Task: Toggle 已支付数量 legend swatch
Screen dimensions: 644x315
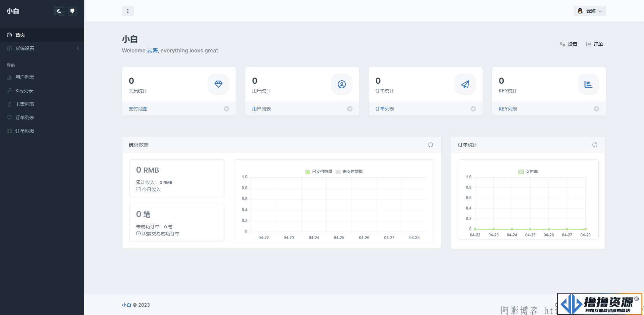Action: tap(308, 172)
